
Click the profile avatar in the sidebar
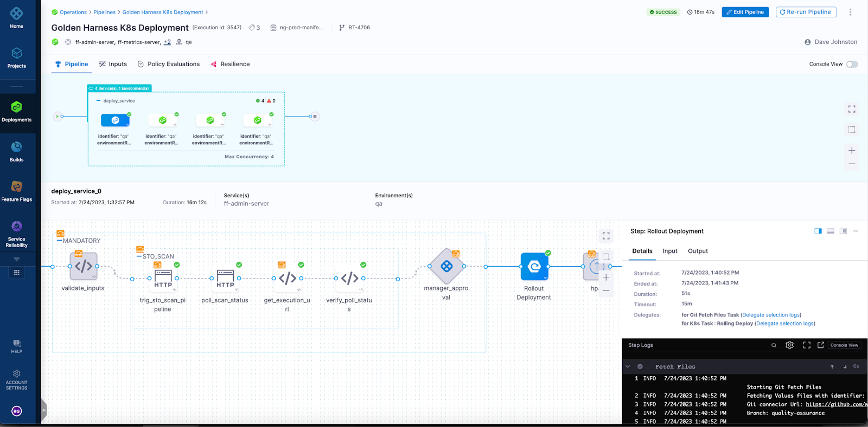[x=17, y=411]
